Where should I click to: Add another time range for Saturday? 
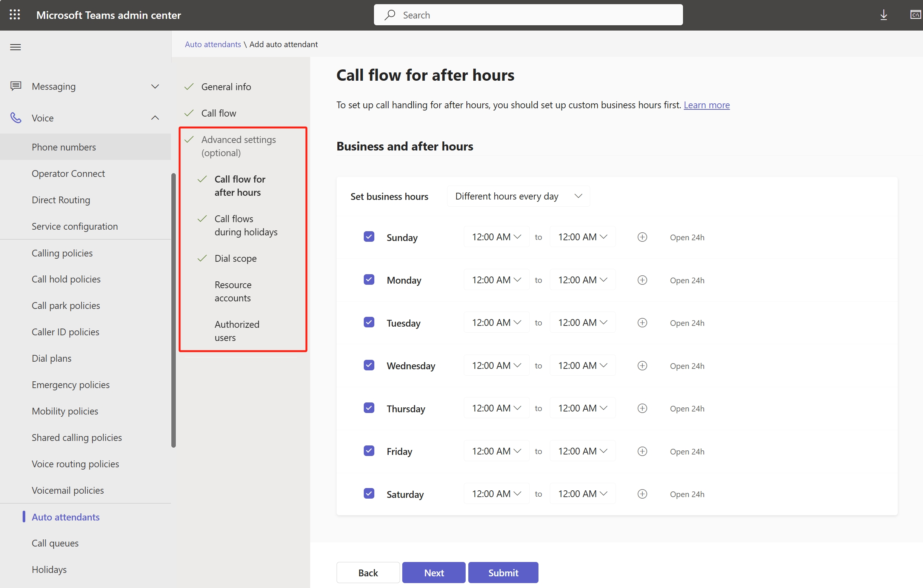(x=642, y=494)
